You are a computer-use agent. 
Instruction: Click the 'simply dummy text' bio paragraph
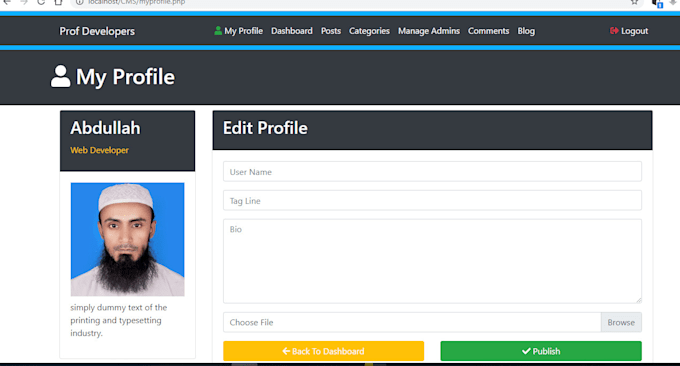click(x=119, y=320)
